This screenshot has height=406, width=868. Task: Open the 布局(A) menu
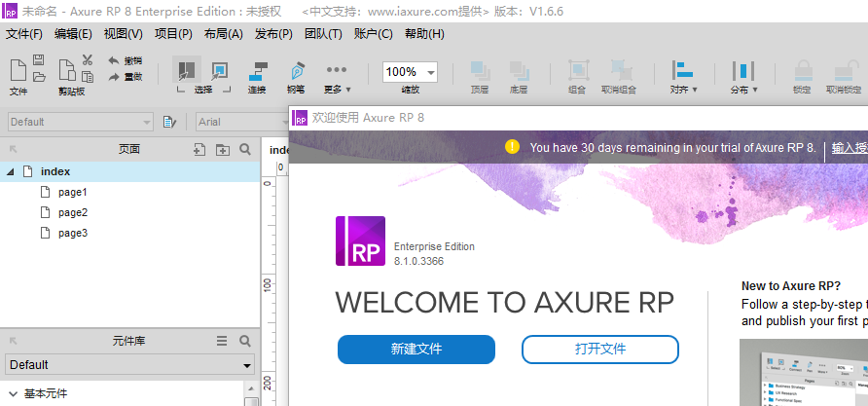pos(223,34)
